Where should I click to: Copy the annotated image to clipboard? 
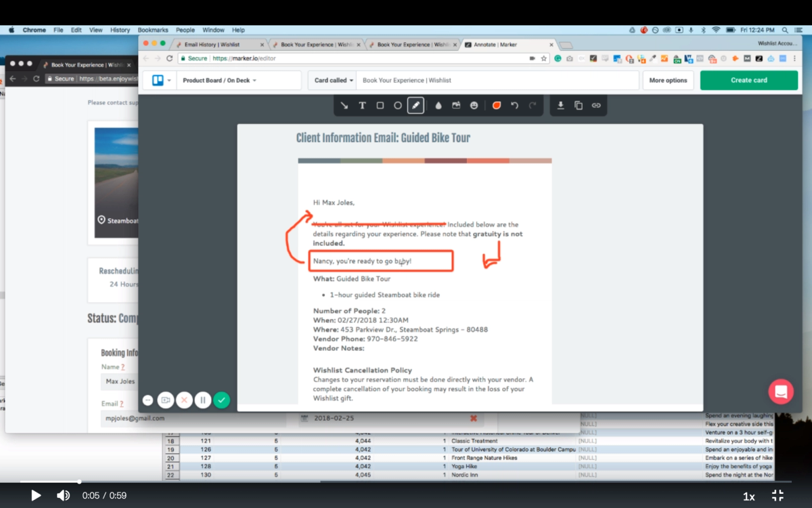pyautogui.click(x=579, y=106)
